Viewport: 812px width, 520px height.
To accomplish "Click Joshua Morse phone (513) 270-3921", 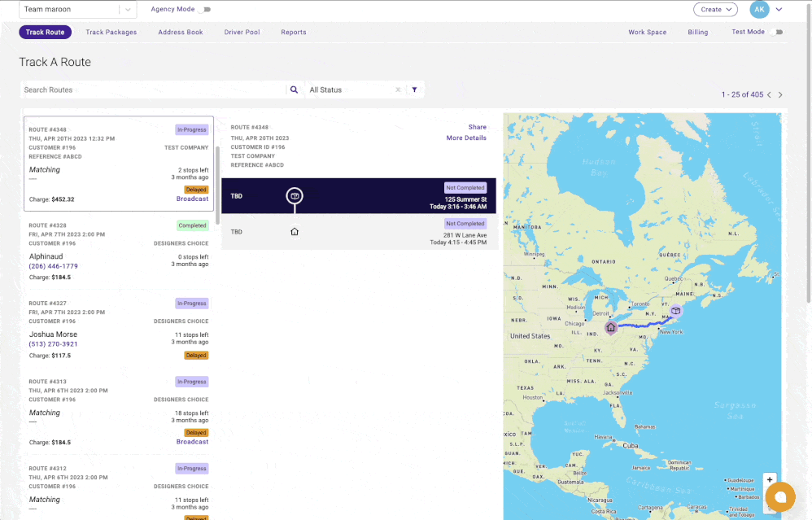I will [54, 344].
